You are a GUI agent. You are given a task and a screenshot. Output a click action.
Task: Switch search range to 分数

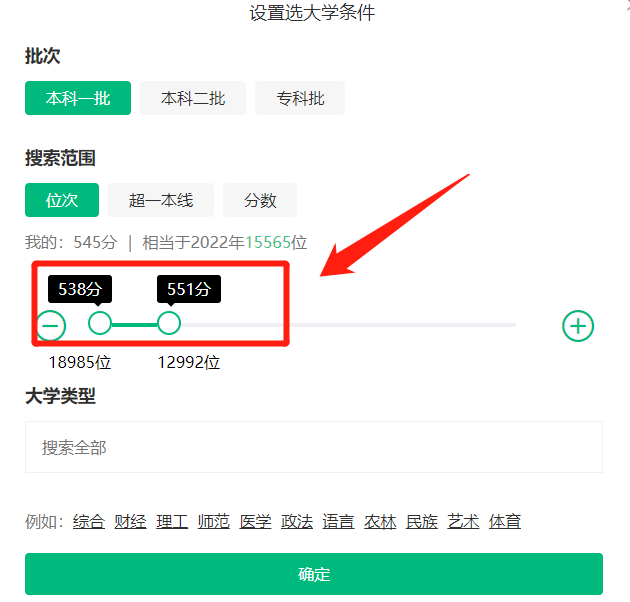(260, 200)
